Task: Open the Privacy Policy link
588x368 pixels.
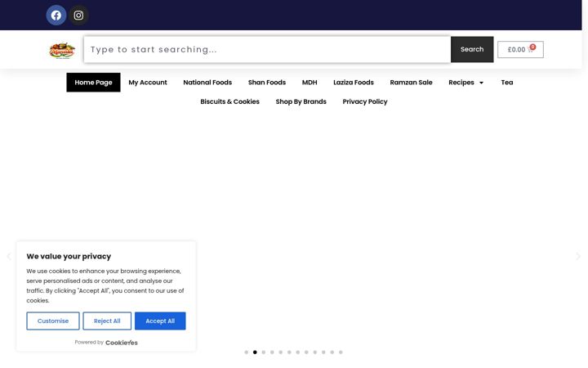Action: pos(365,101)
